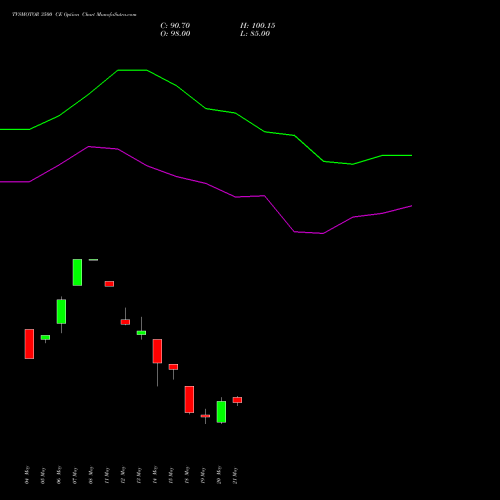Select the tall red candlestick above 18 May
This screenshot has width=500, height=500.
(189, 399)
